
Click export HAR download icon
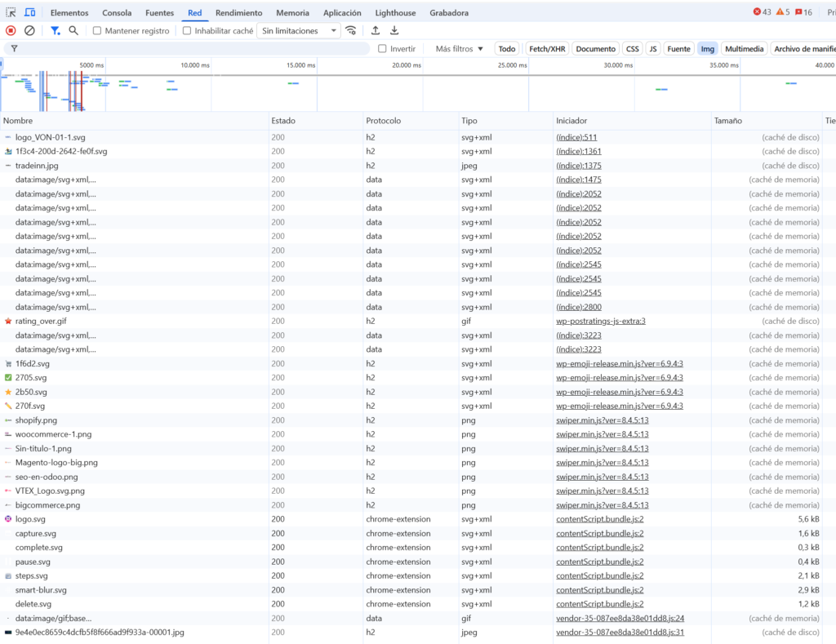pos(394,30)
